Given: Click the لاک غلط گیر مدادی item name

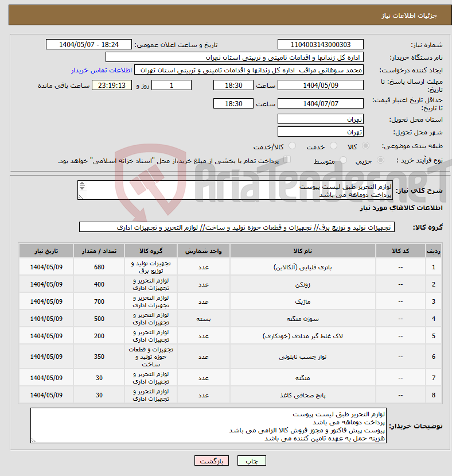Looking at the screenshot, I should 302,336.
